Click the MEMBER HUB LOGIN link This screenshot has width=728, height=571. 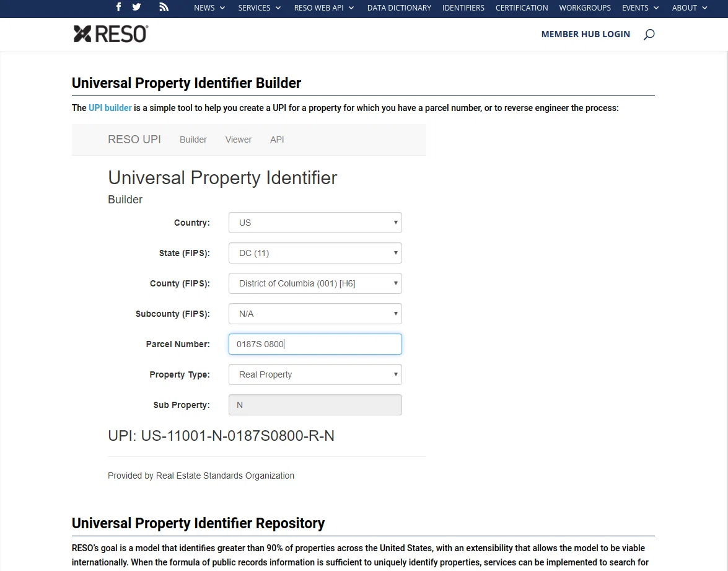585,34
